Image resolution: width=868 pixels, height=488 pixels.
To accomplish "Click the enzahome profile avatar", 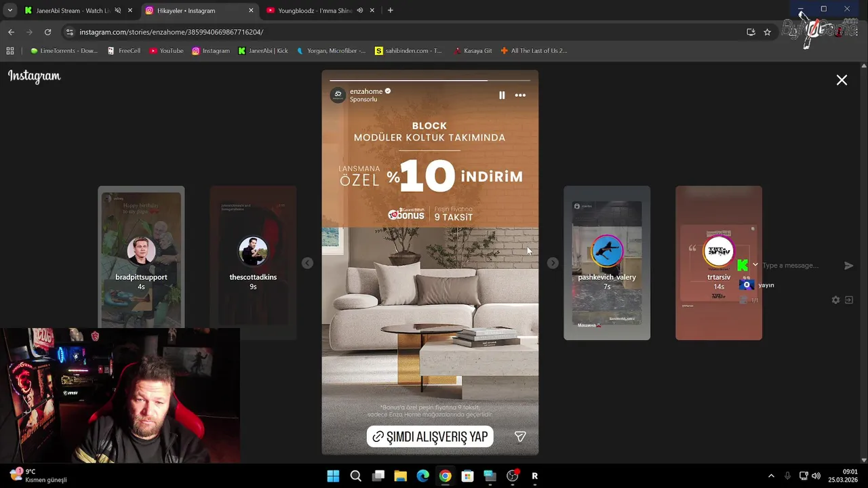I will (x=338, y=95).
